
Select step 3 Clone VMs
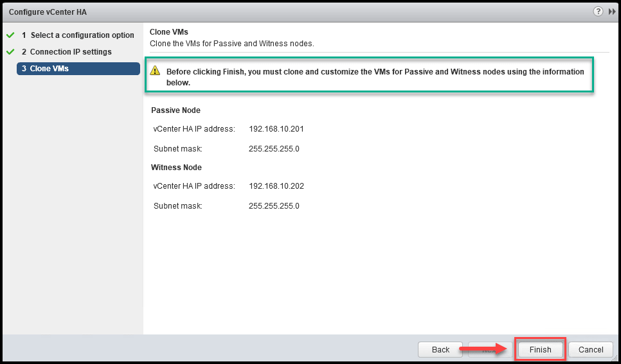pos(78,69)
